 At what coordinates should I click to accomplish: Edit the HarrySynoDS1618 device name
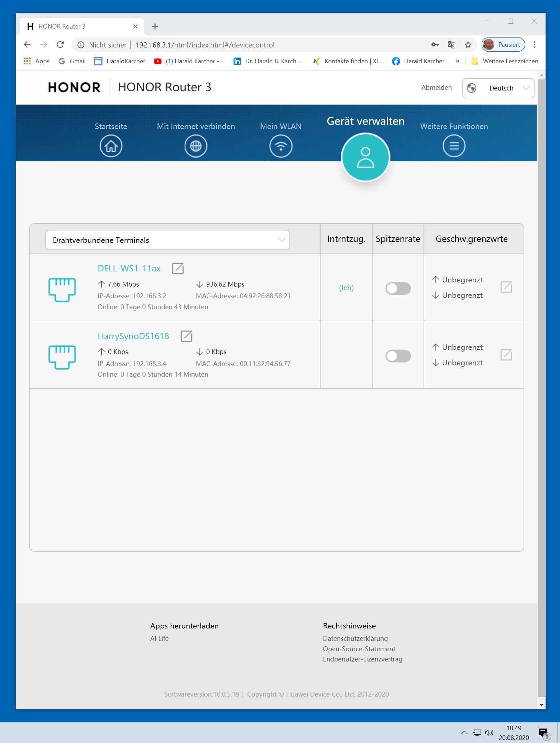[x=186, y=336]
